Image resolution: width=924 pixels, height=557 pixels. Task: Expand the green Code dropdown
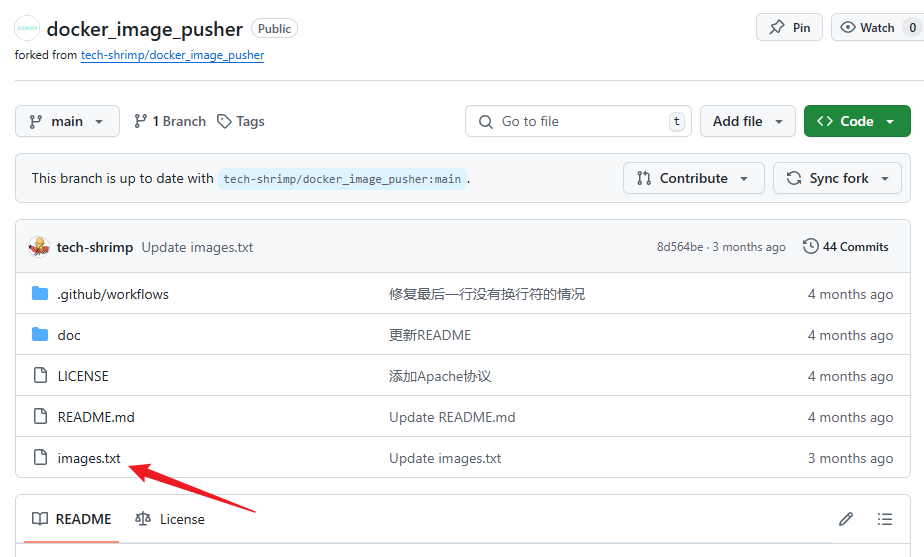coord(856,121)
